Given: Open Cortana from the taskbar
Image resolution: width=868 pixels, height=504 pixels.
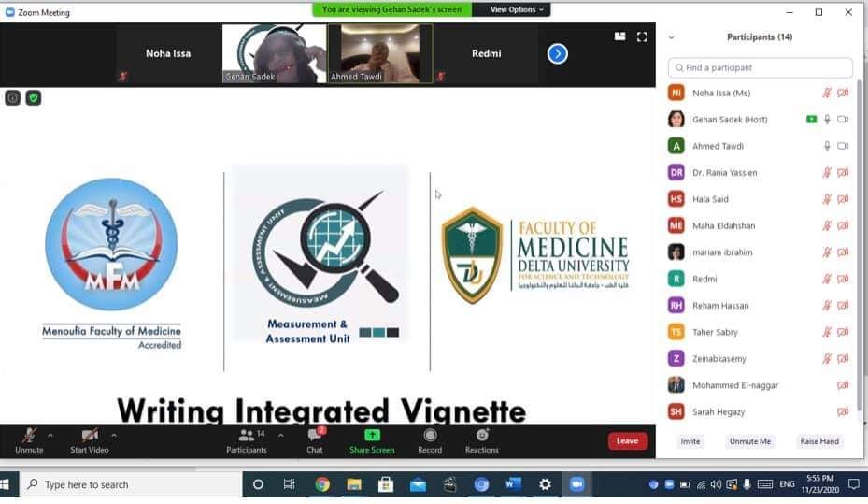Looking at the screenshot, I should coord(258,484).
